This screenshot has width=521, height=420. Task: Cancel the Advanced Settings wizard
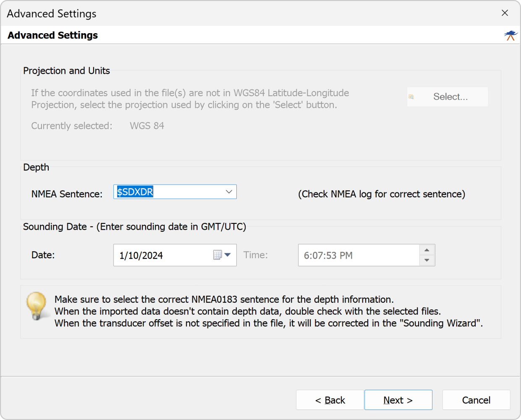click(x=476, y=400)
